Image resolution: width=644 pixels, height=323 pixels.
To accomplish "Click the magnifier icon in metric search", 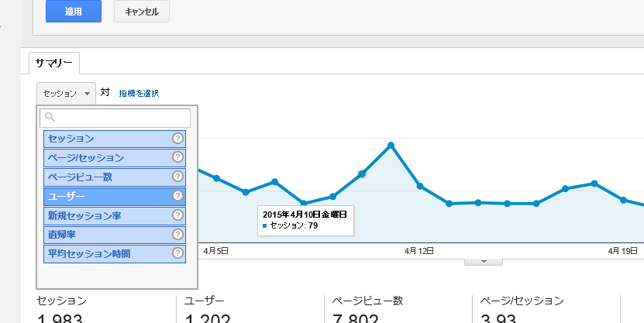I will tap(50, 118).
